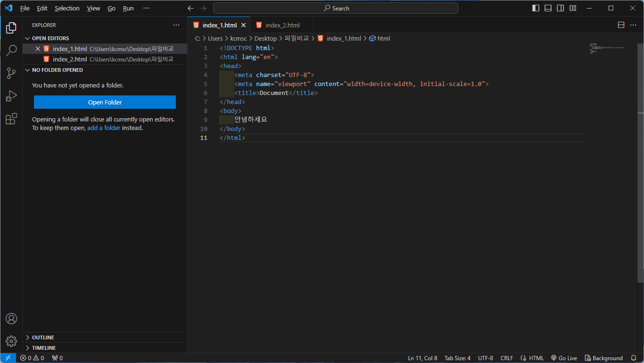Click the html symbol breadcrumb
Image resolution: width=644 pixels, height=363 pixels.
pos(379,38)
